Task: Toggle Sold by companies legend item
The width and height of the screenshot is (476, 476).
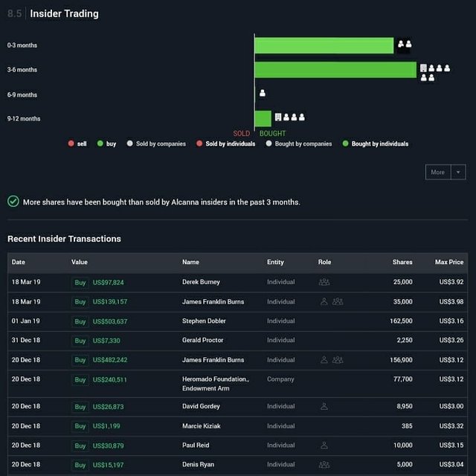Action: click(156, 144)
